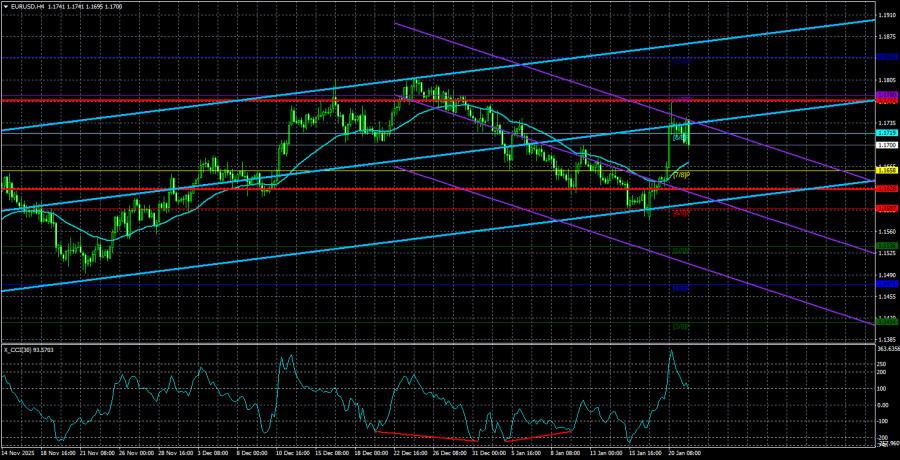
Task: Click the EURUSD,H4 chart title text
Action: point(26,5)
